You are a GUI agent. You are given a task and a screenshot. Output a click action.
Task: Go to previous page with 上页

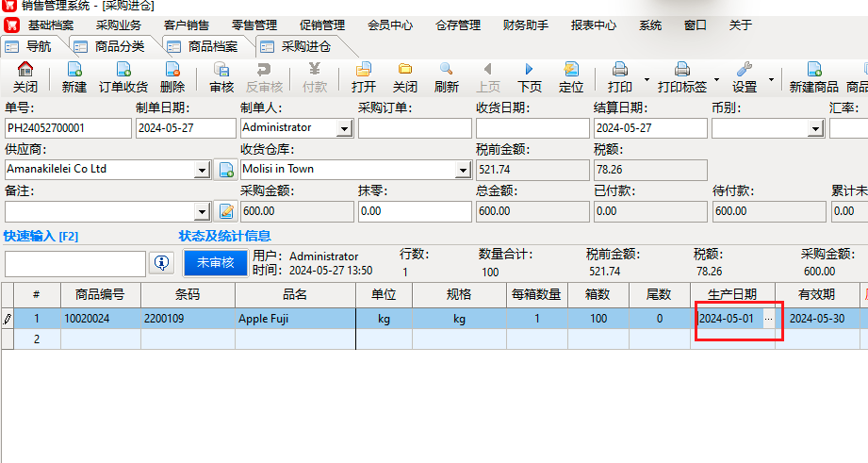[487, 77]
